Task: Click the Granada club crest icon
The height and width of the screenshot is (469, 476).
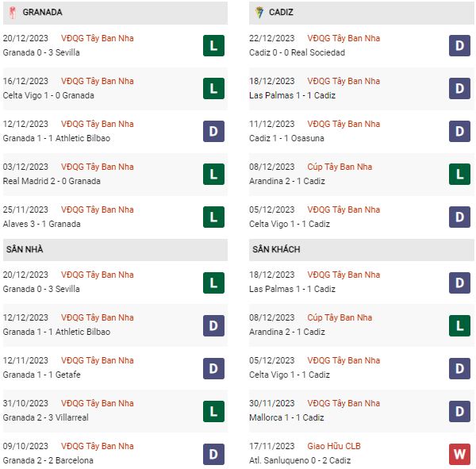Action: click(x=12, y=13)
